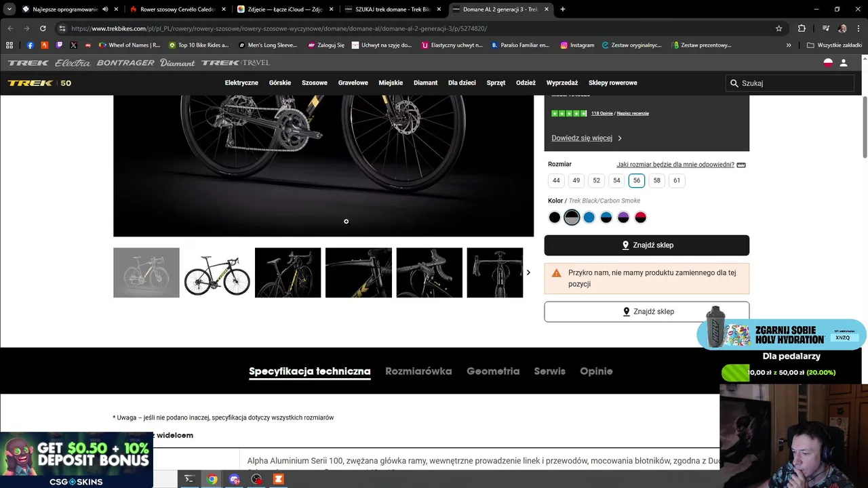
Task: Show next gallery thumbnails with arrow
Action: 528,272
